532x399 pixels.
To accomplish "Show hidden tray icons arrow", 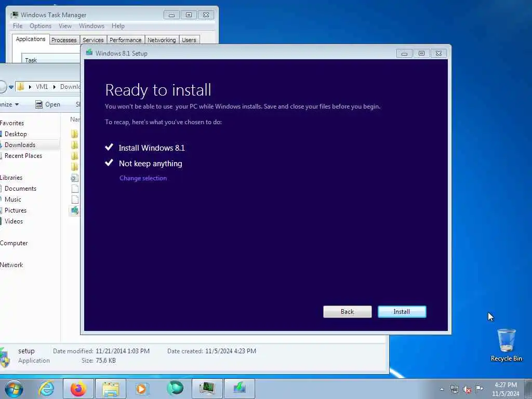I will 442,389.
